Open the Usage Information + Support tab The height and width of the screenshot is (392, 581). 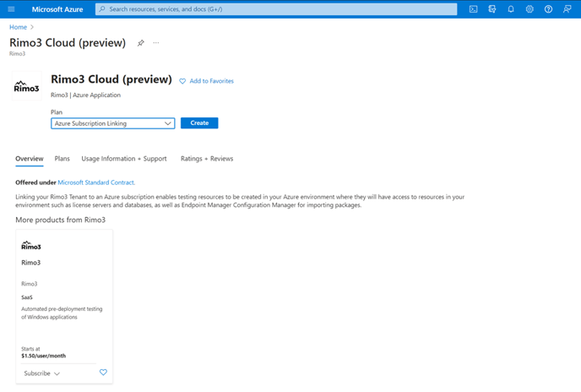coord(124,159)
